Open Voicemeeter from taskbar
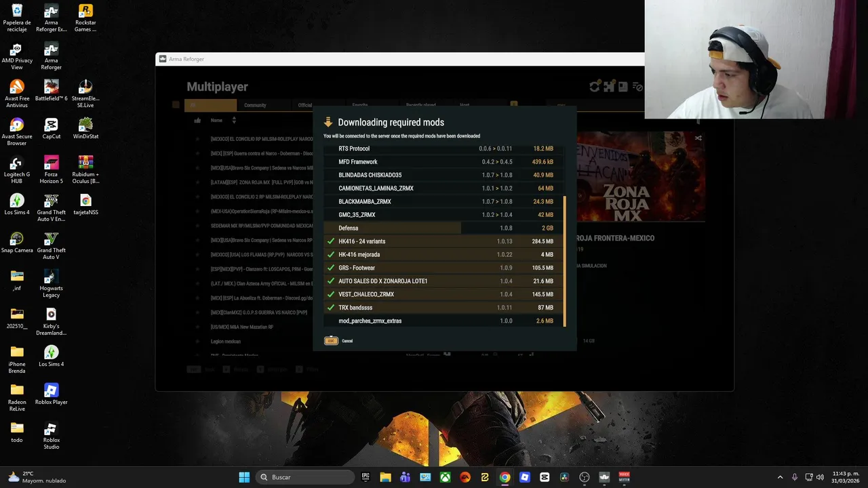Screen dimensions: 868x488 624,477
